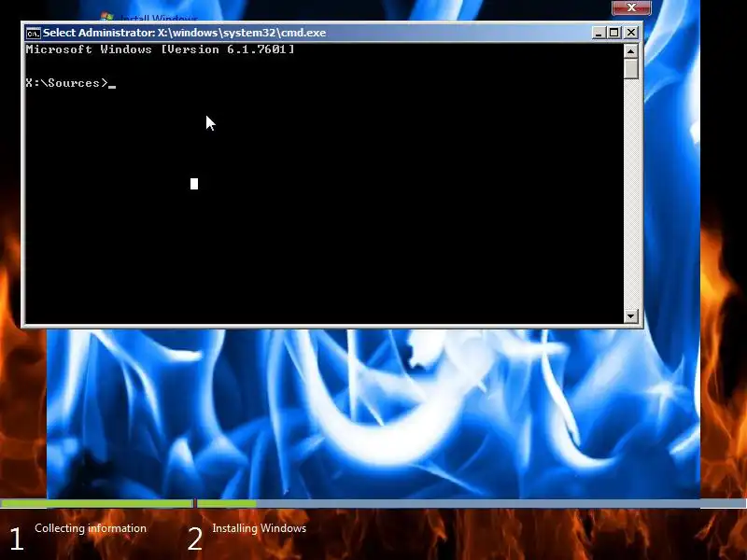
Task: Click the white selection block in console
Action: pyautogui.click(x=194, y=184)
